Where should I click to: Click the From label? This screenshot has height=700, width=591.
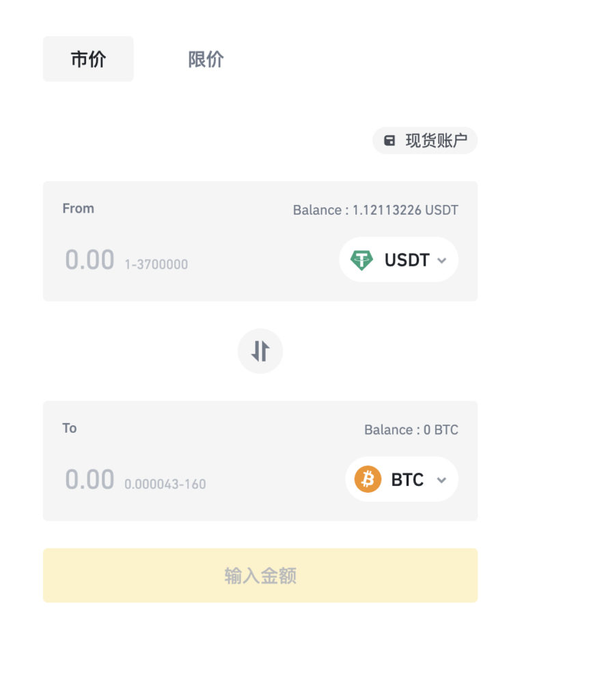[78, 208]
